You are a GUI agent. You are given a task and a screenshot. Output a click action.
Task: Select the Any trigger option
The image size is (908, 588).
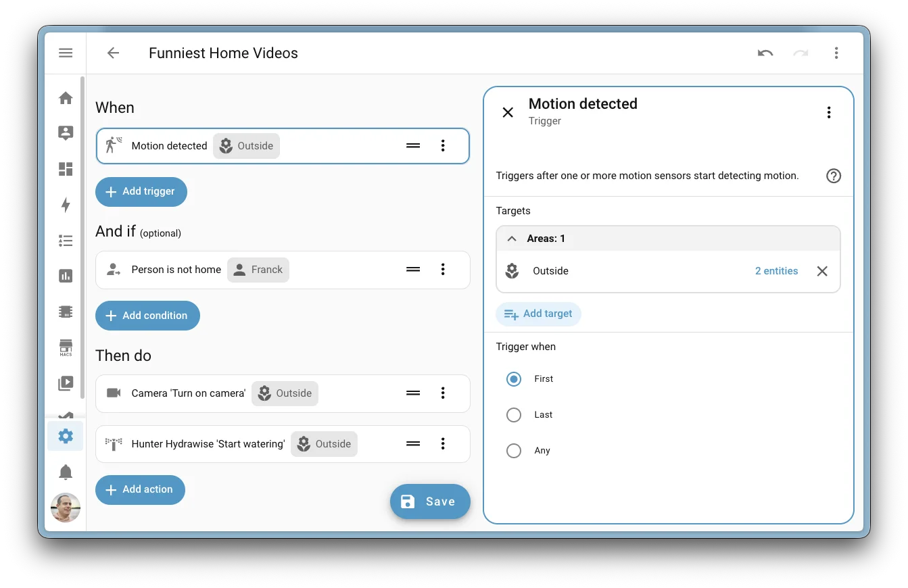[x=514, y=450]
